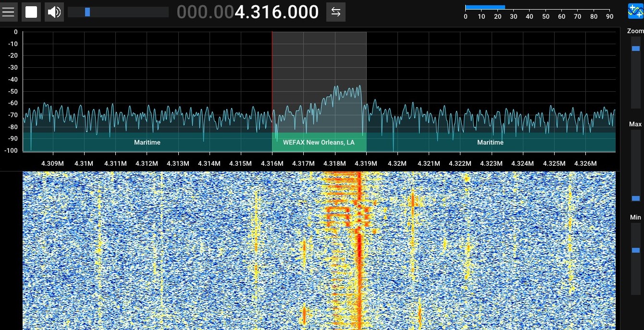Tune to 4.326M on the frequency axis
Image resolution: width=644 pixels, height=330 pixels.
[585, 163]
